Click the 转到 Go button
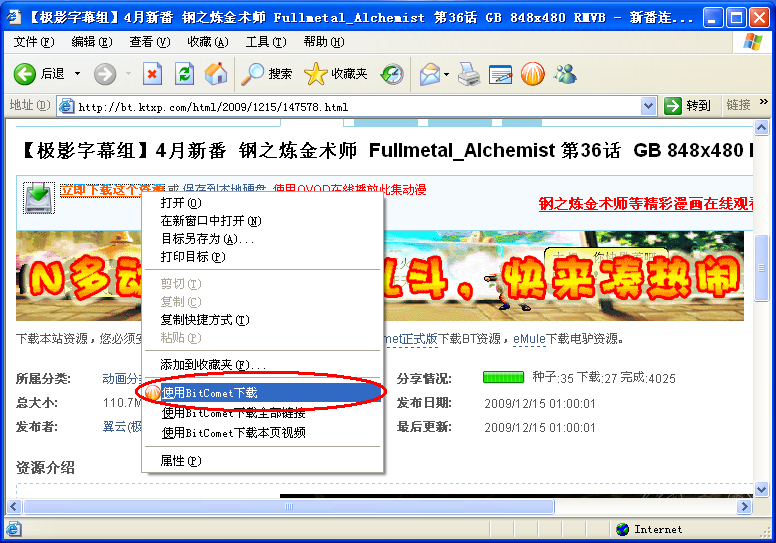Image resolution: width=776 pixels, height=543 pixels. coord(688,105)
